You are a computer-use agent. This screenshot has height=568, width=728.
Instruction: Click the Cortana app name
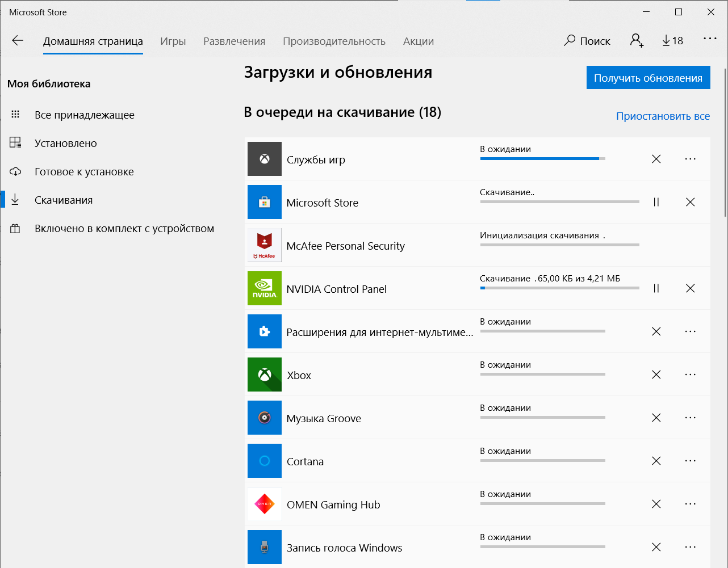pyautogui.click(x=305, y=461)
